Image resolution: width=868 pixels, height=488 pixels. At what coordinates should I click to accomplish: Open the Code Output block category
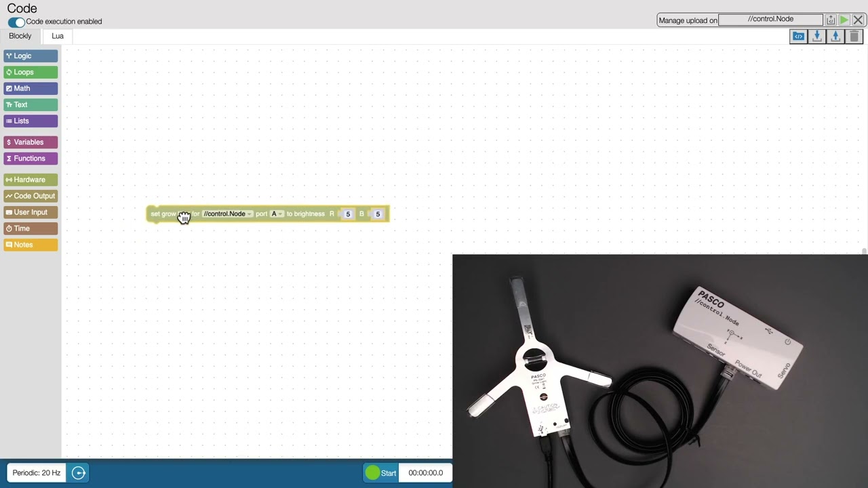coord(31,196)
